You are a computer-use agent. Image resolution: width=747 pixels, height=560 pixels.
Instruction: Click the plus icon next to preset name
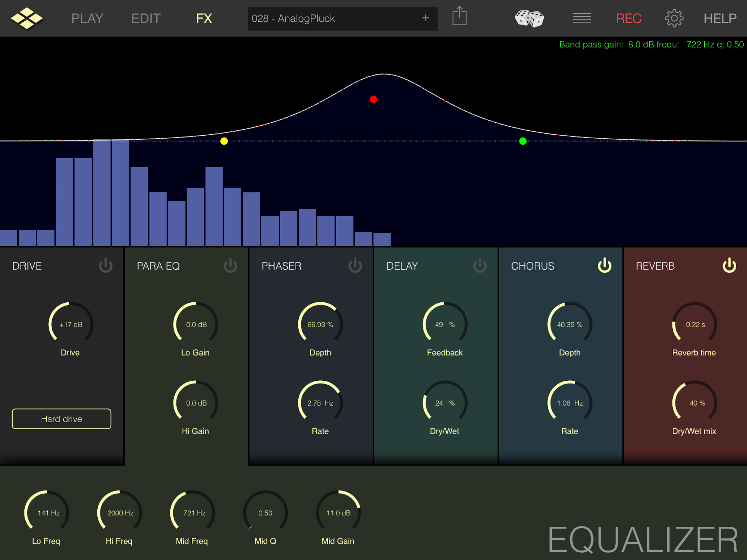(x=425, y=18)
